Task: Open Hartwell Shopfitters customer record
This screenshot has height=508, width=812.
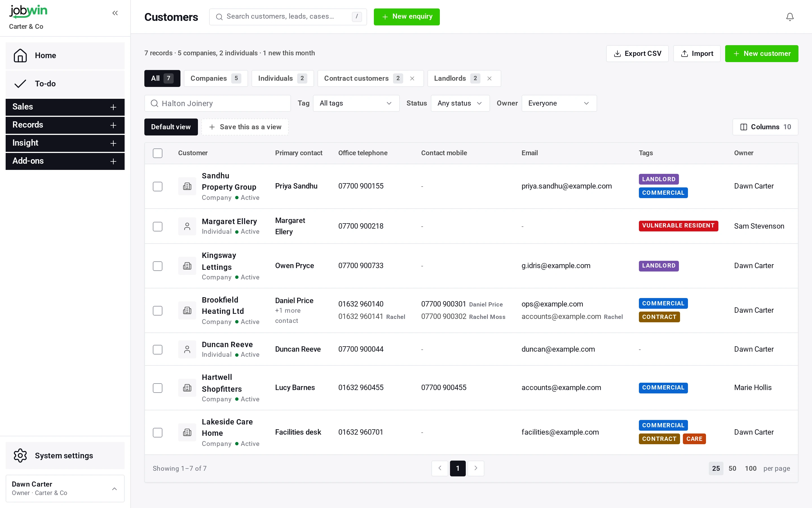Action: pyautogui.click(x=221, y=383)
